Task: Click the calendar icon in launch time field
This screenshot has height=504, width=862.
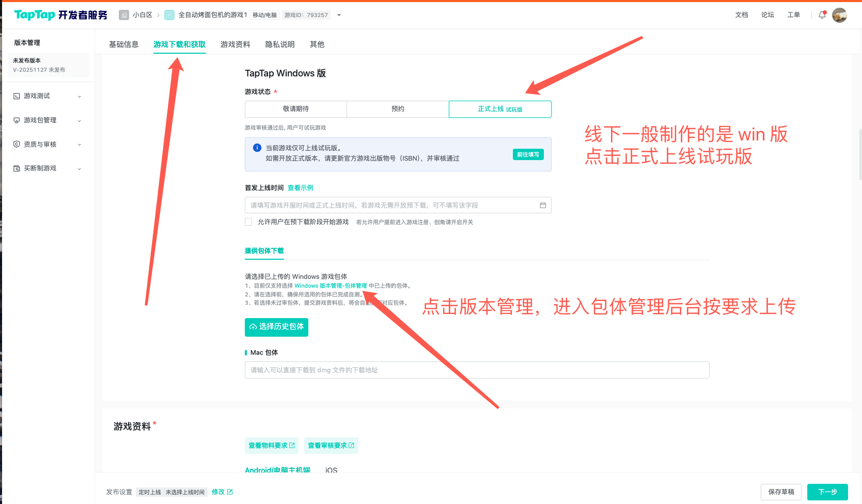Action: 543,205
